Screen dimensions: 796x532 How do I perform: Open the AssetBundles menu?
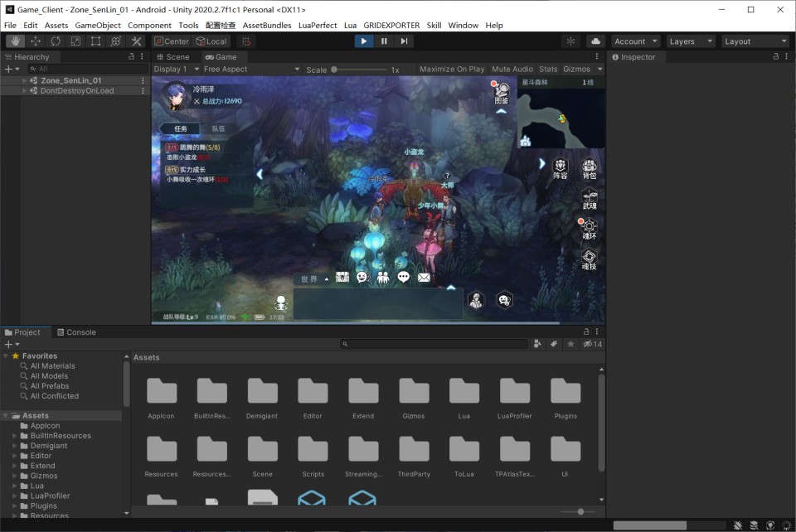pos(266,25)
